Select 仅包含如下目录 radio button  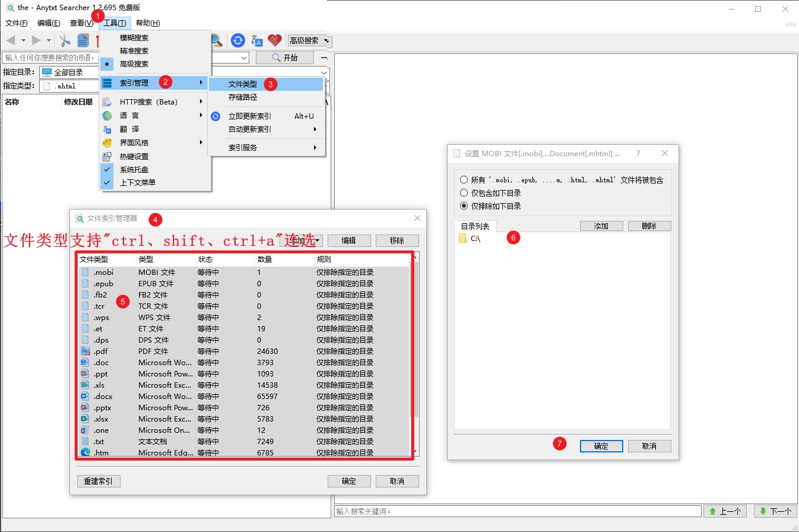(464, 193)
